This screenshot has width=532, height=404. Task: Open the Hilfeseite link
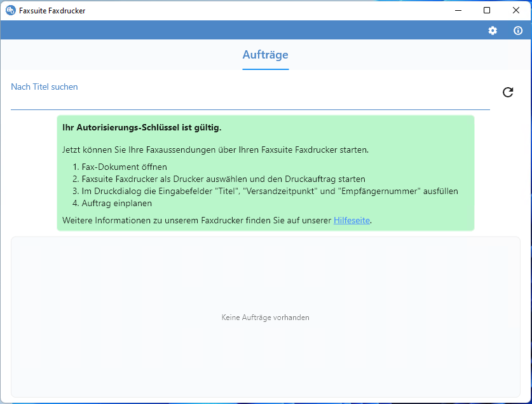coord(351,220)
